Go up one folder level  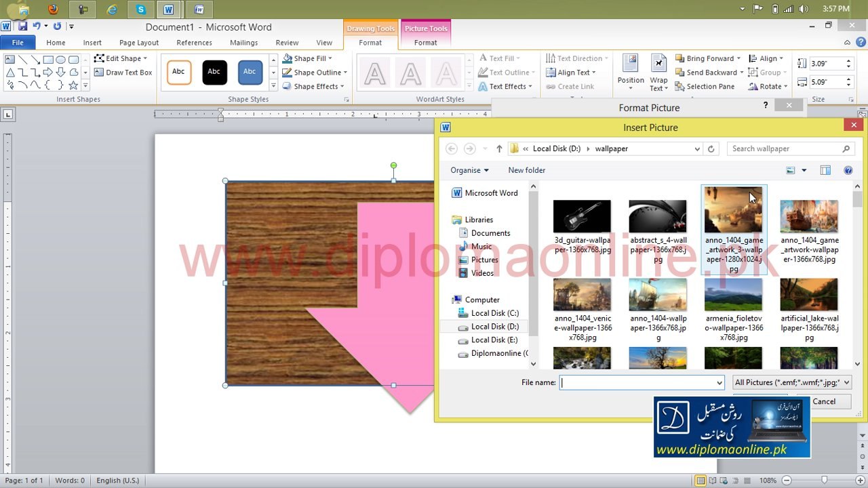(x=499, y=149)
